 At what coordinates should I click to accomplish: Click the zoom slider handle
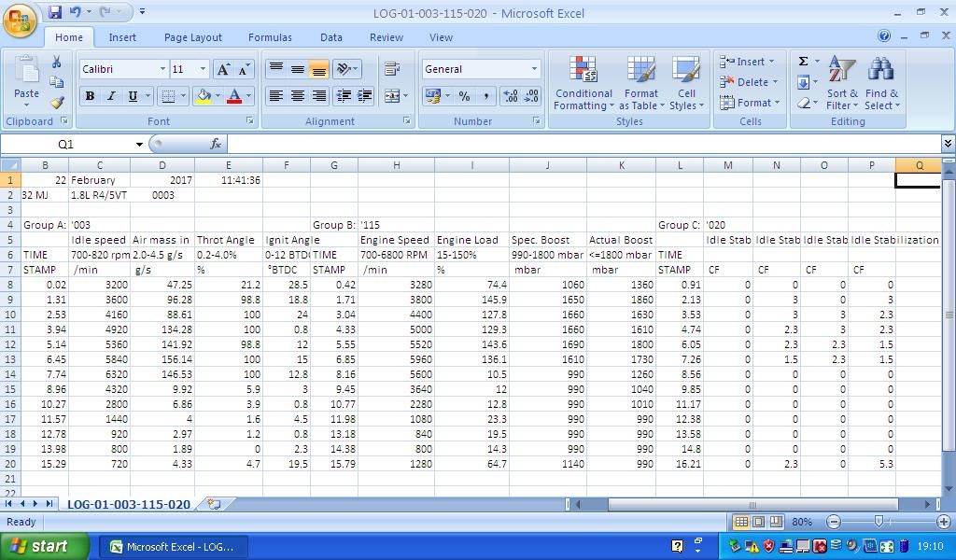point(879,522)
